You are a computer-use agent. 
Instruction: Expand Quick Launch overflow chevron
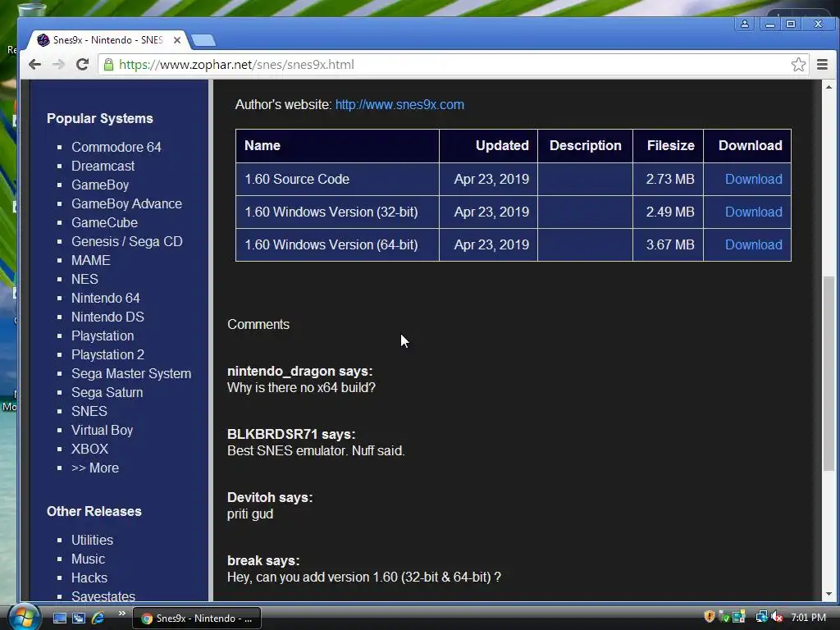(x=121, y=614)
